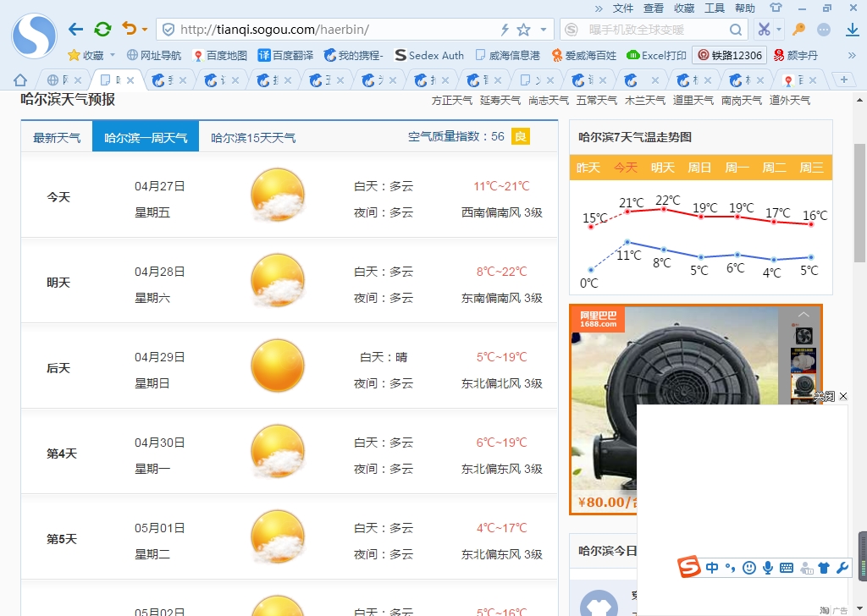Switch to the 最新天气 tab
The width and height of the screenshot is (867, 616).
[x=57, y=137]
